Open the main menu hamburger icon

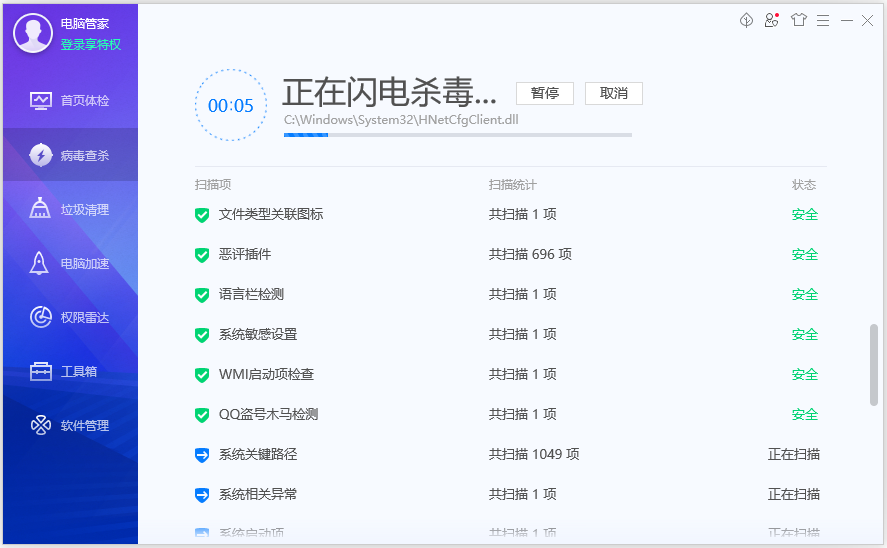coord(823,20)
